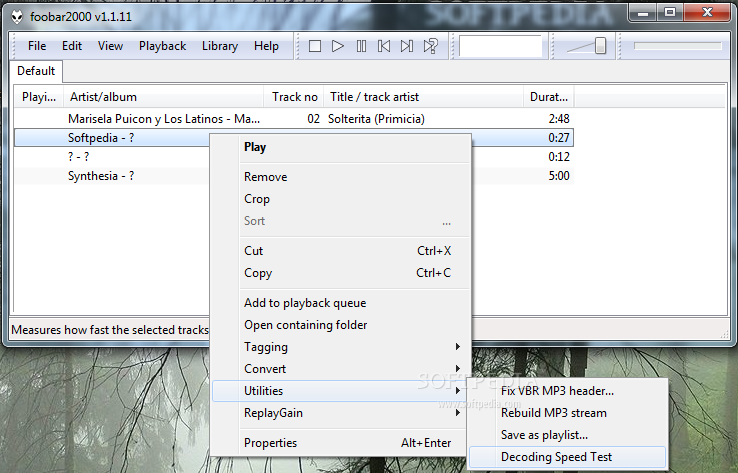
Task: Click the foobar2000 alien icon in title bar
Action: pos(17,17)
